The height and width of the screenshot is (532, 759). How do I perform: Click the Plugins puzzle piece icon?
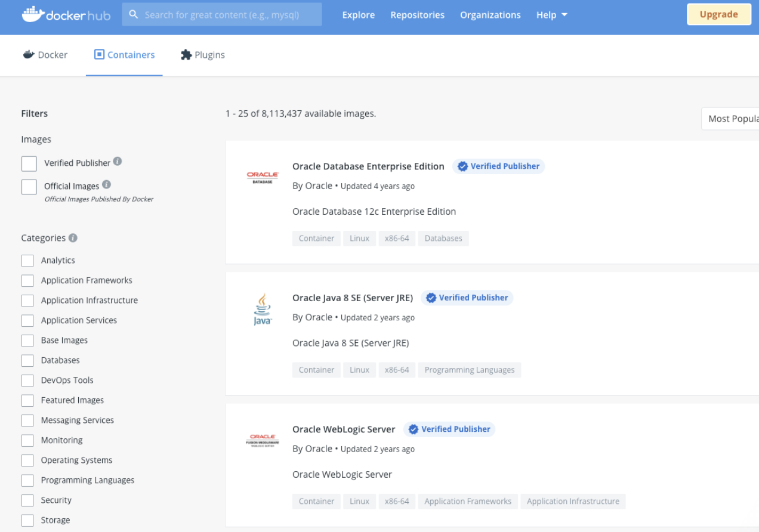(x=186, y=55)
